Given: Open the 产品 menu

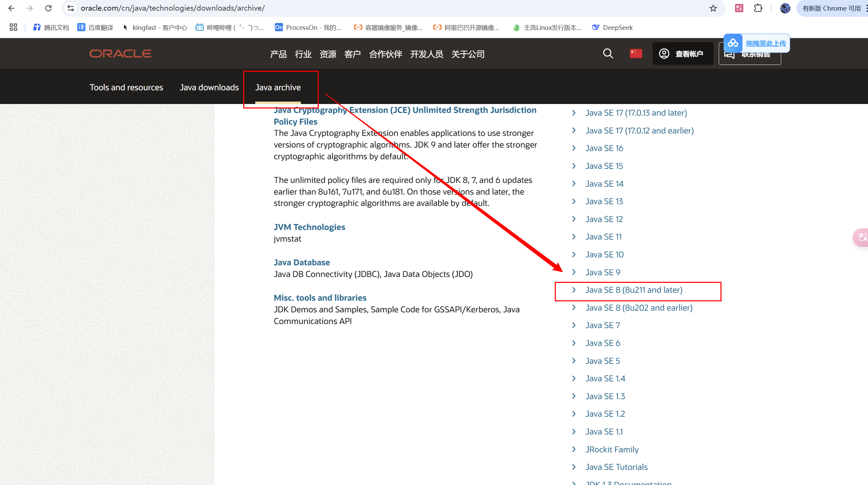Looking at the screenshot, I should (x=278, y=54).
